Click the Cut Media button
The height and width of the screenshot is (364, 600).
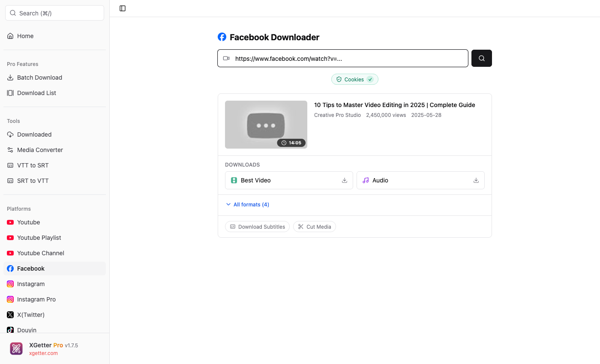pyautogui.click(x=315, y=227)
